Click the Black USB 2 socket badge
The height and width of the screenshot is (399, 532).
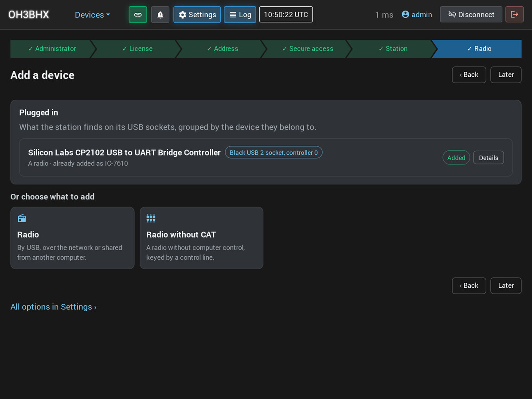[x=274, y=153]
